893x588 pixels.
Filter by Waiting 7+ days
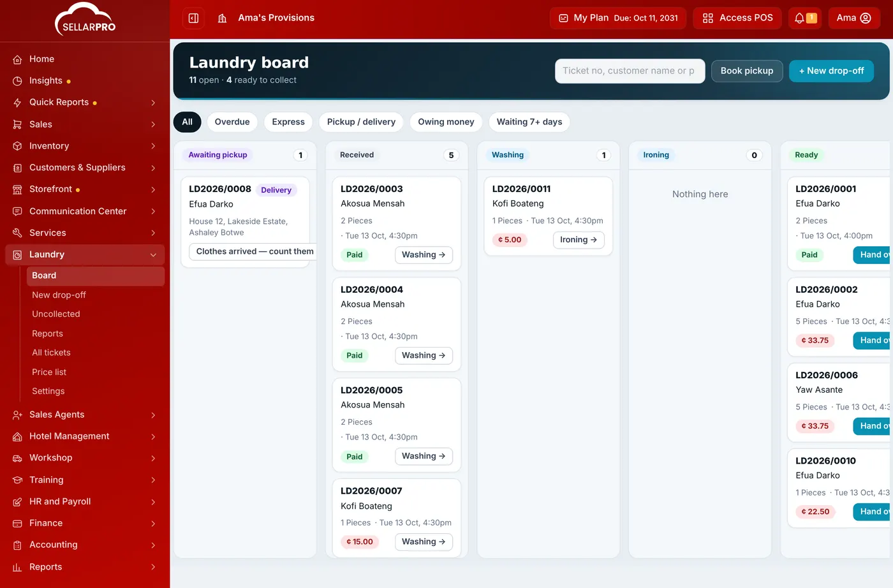coord(529,122)
